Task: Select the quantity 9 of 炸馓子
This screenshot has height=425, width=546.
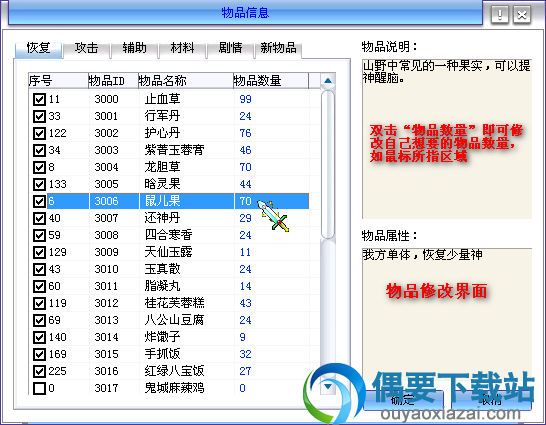Action: (x=243, y=337)
